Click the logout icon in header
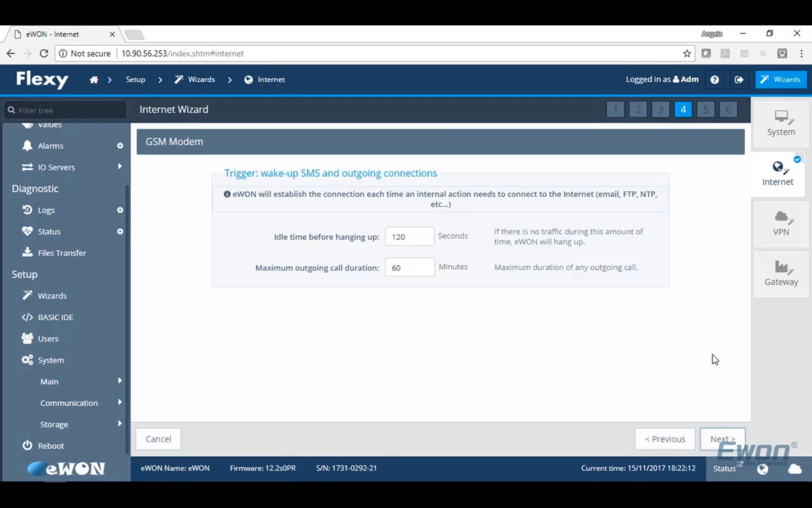 pos(739,80)
